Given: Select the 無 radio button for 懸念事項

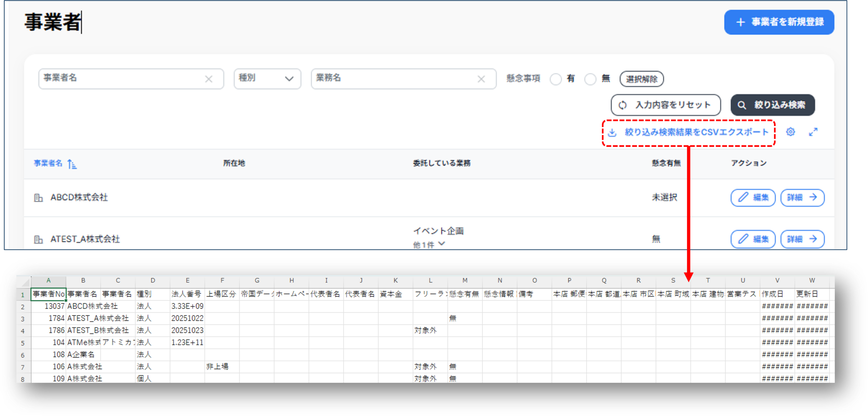Looking at the screenshot, I should pyautogui.click(x=590, y=79).
